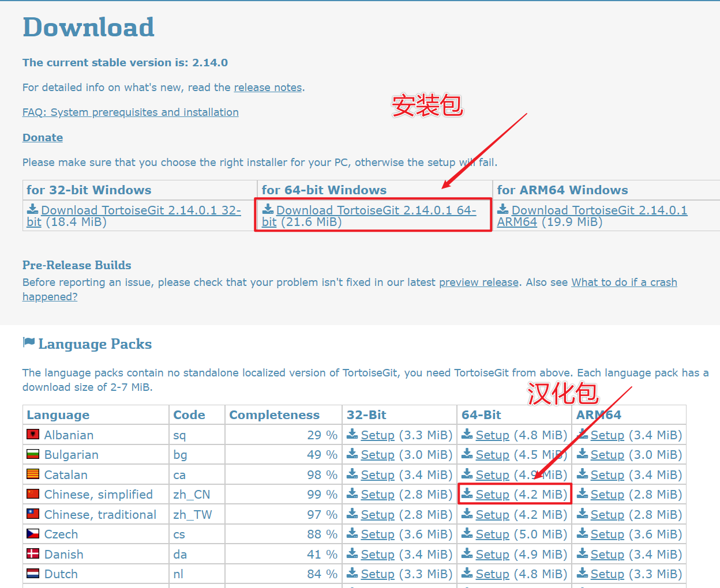
Task: Download TortoiseGit 2.14.0.1 ARM64 installer link
Action: [x=592, y=216]
